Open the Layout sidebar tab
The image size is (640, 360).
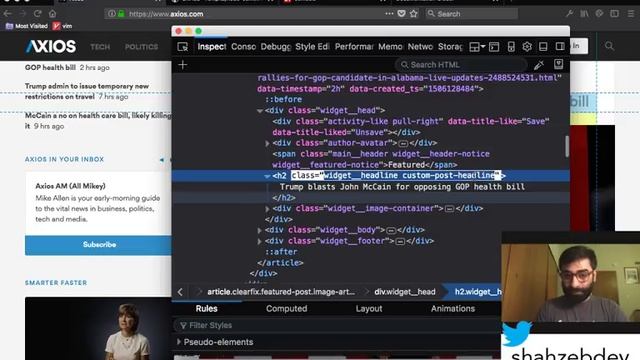[369, 309]
